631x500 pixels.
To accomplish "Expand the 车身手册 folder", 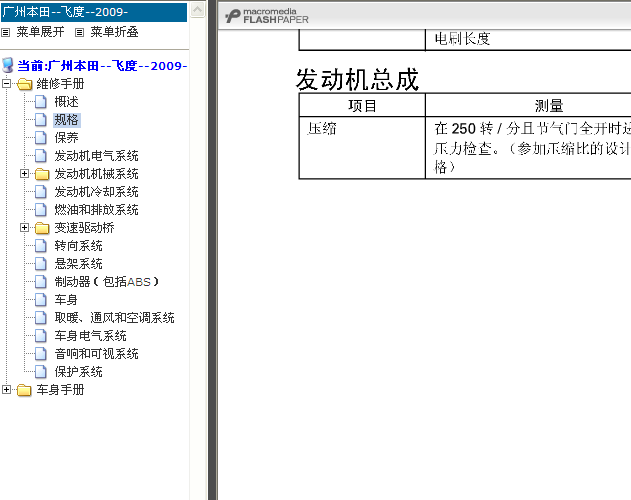I will coord(6,390).
